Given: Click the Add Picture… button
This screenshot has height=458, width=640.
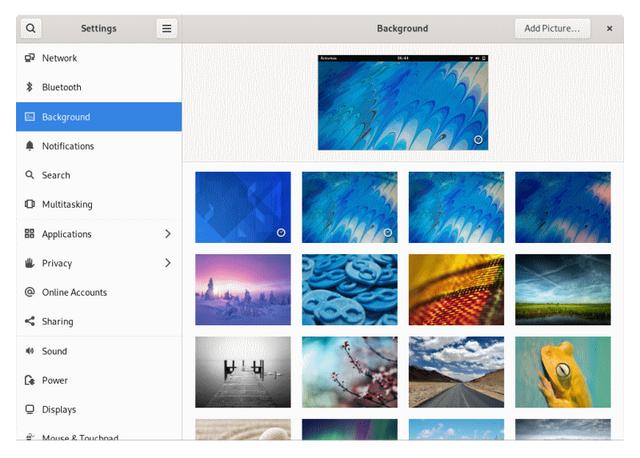Looking at the screenshot, I should [552, 28].
